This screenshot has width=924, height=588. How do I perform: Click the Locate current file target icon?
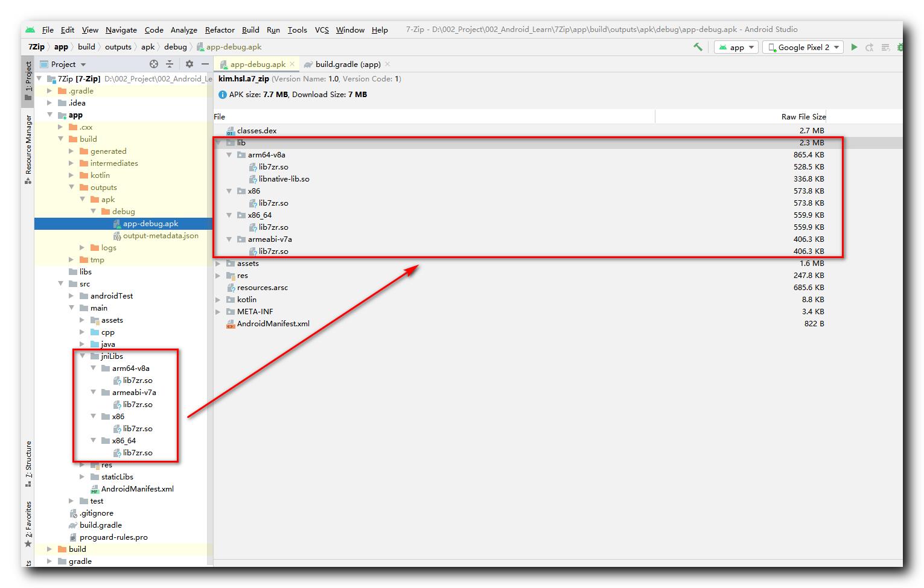coord(154,64)
